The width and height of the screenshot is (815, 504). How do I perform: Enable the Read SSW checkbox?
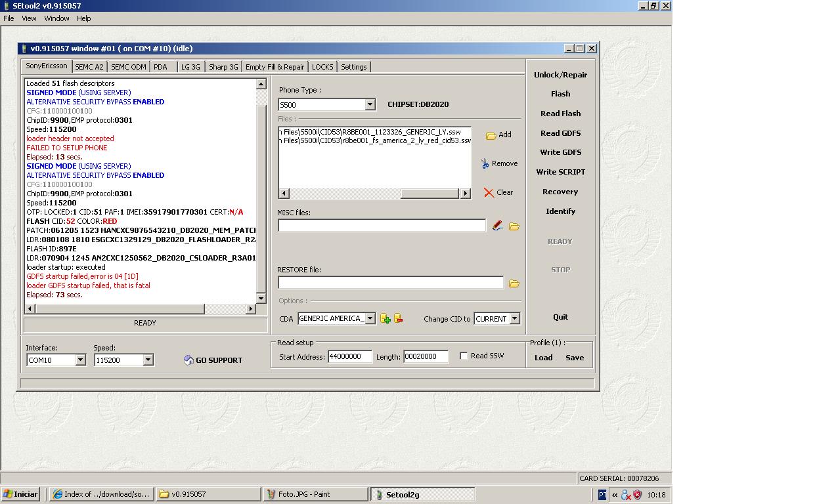(x=464, y=356)
